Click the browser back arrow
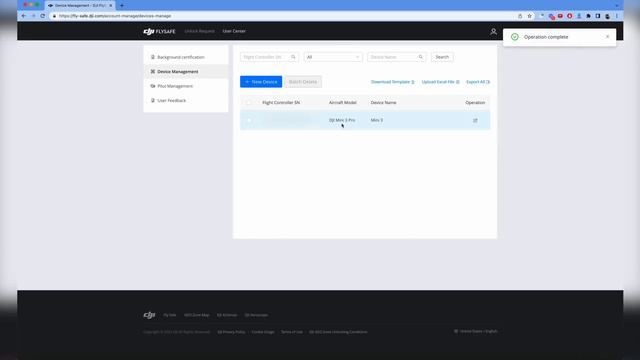 (24, 16)
